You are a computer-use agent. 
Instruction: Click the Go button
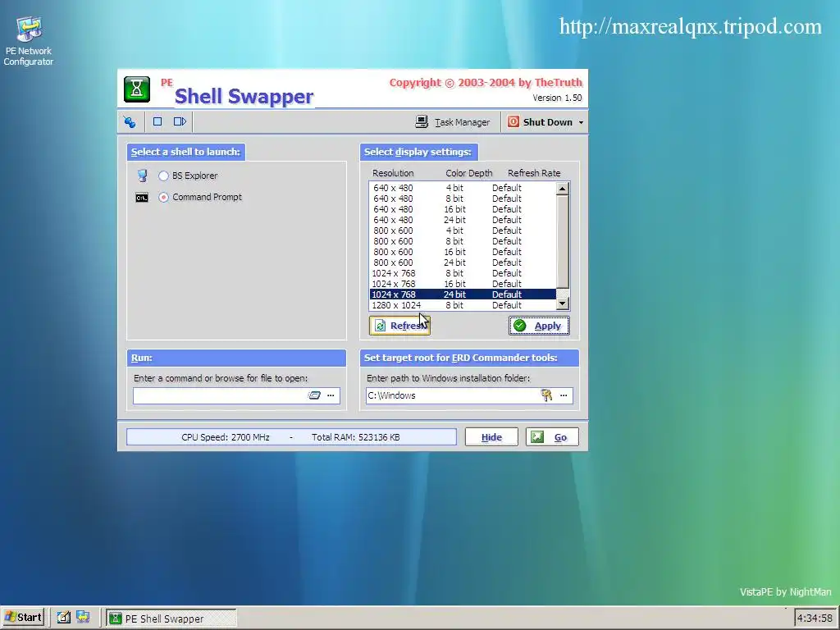click(x=552, y=437)
